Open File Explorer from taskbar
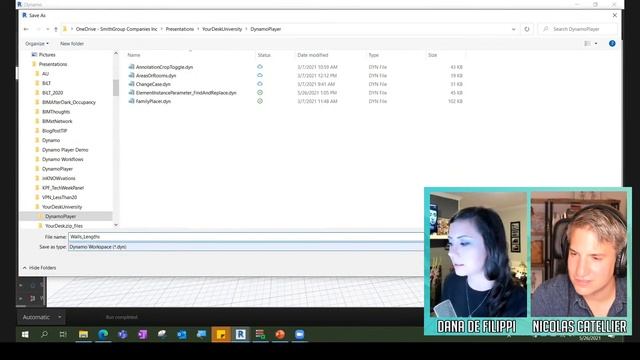 point(83,334)
